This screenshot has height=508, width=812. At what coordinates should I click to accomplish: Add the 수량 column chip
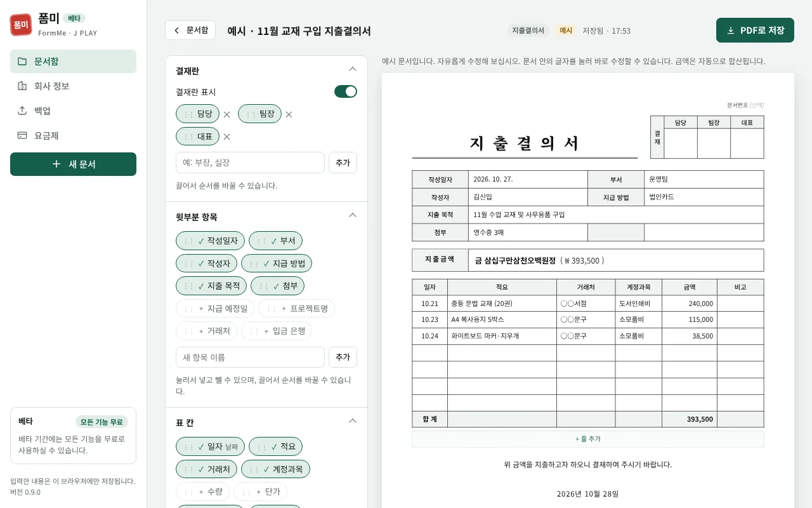(202, 491)
